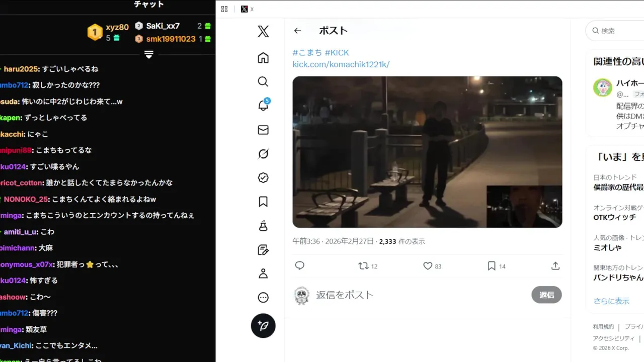Open ハイホー account avatar
The height and width of the screenshot is (362, 644).
[x=603, y=87]
